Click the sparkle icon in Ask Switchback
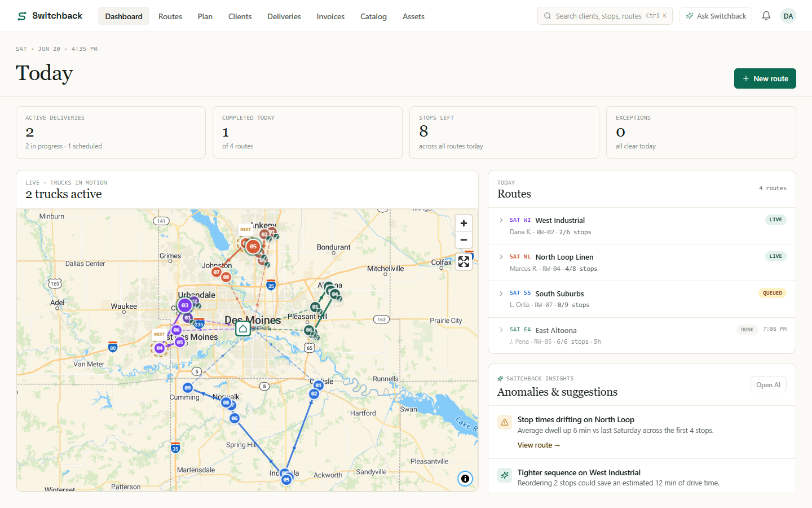 pyautogui.click(x=690, y=16)
